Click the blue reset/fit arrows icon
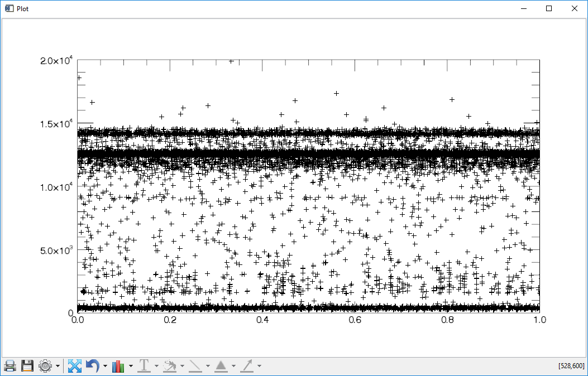The height and width of the screenshot is (376, 588). [75, 365]
